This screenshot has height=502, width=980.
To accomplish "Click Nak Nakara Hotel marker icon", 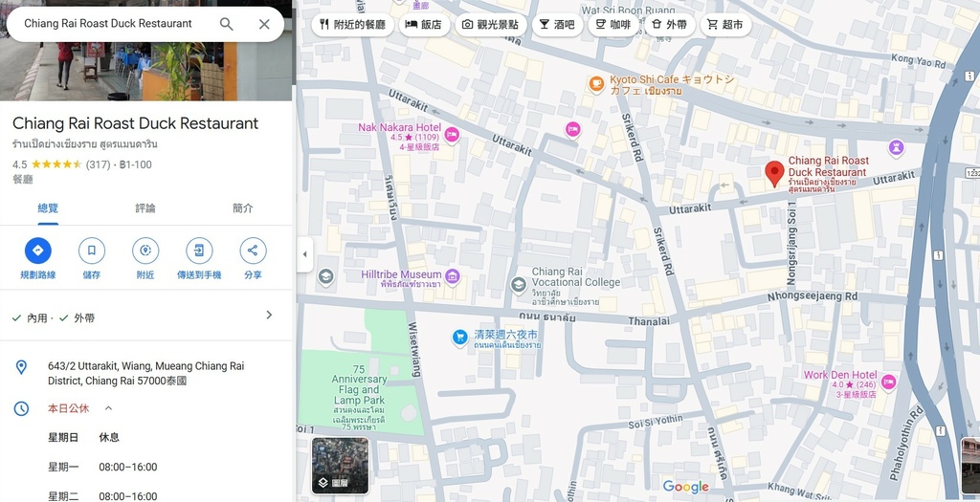I will tap(452, 135).
